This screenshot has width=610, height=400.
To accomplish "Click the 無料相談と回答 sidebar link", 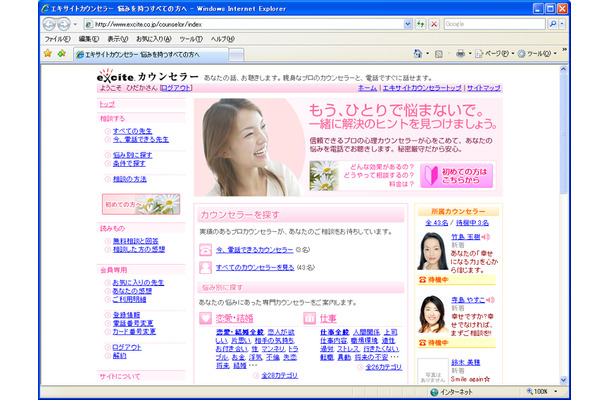I will (135, 241).
